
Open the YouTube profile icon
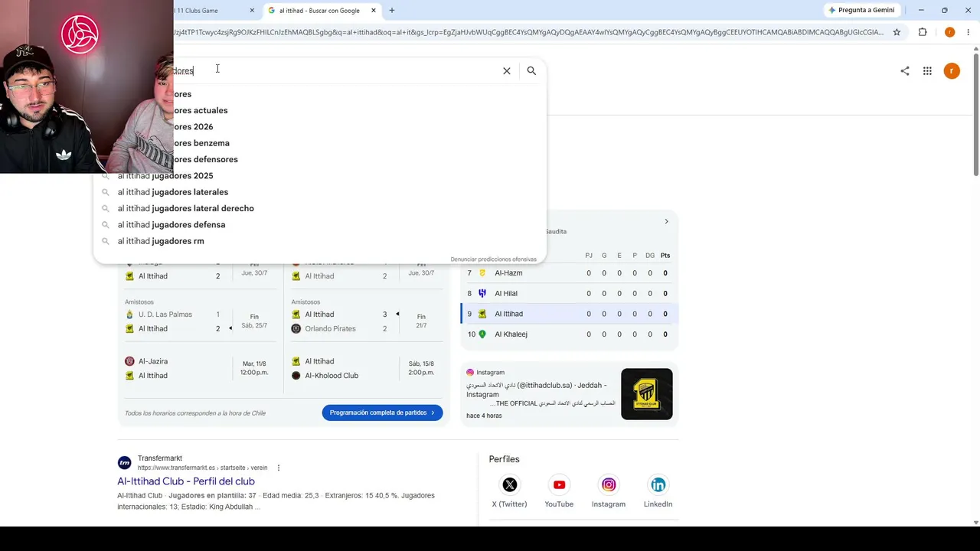pos(559,484)
